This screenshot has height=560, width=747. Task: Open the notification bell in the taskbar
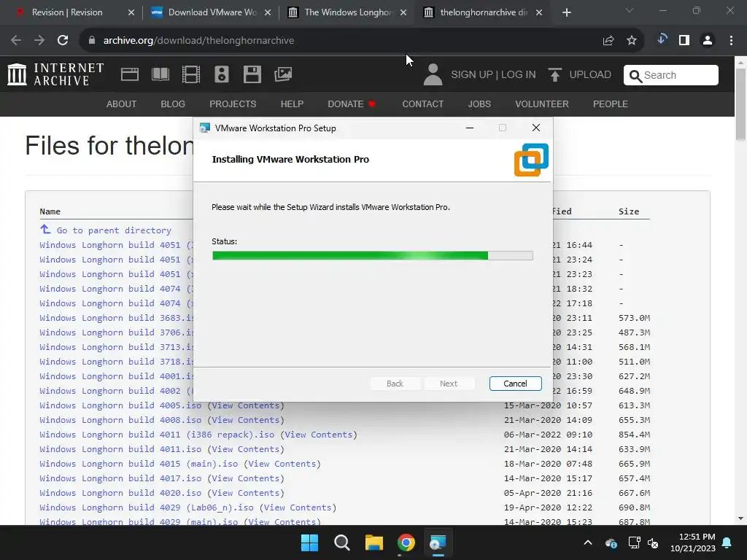pos(727,542)
